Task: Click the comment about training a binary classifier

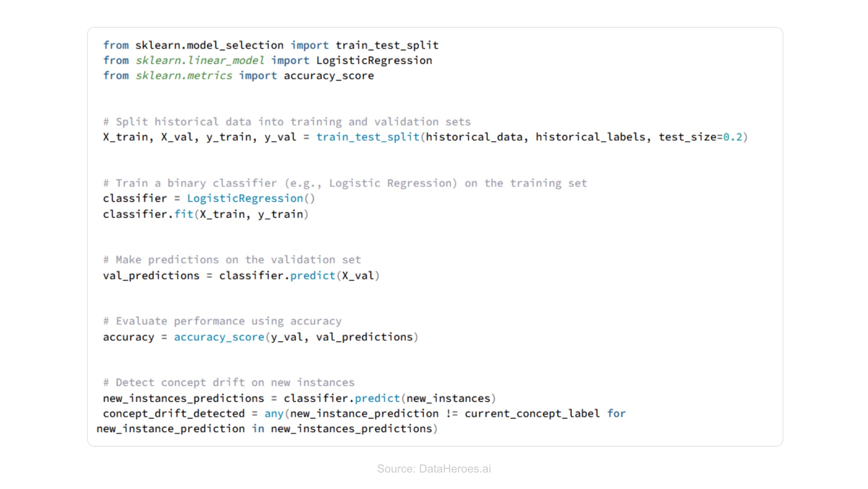Action: 345,183
